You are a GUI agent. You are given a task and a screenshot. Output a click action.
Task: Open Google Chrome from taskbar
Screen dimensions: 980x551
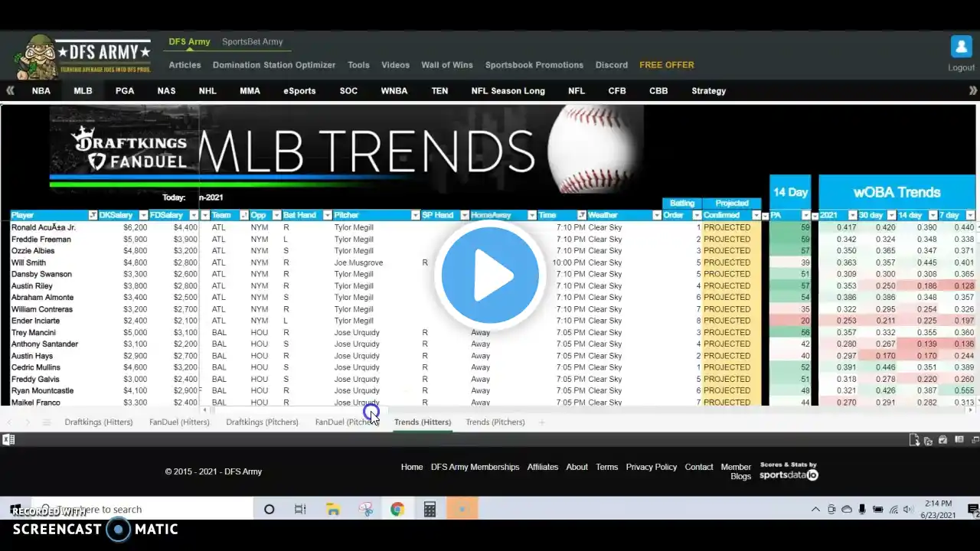coord(397,510)
